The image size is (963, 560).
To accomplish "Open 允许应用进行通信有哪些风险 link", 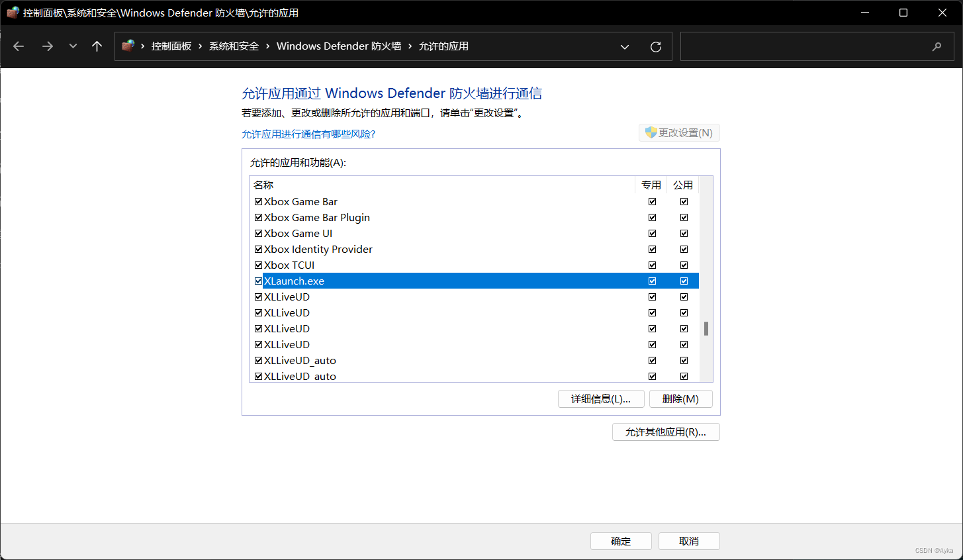I will [308, 134].
